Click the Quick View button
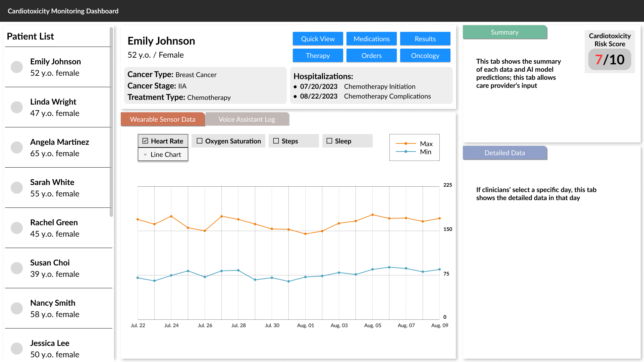 coord(318,39)
